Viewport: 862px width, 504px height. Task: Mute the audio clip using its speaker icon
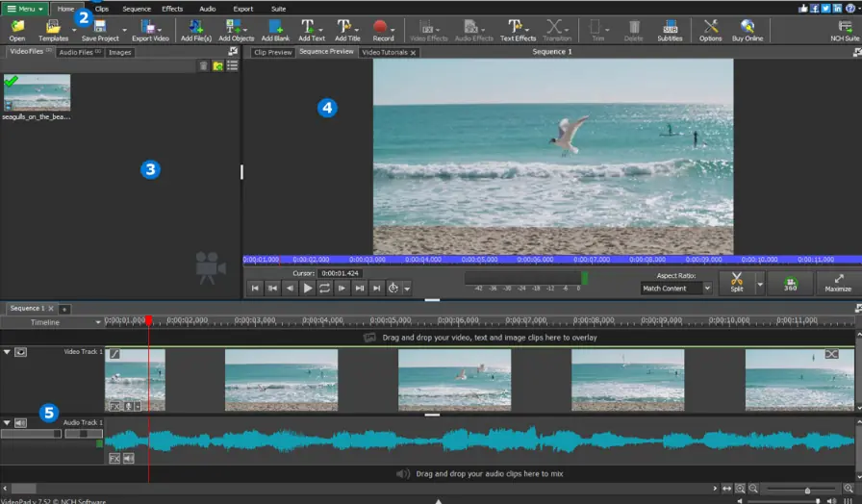tap(129, 459)
